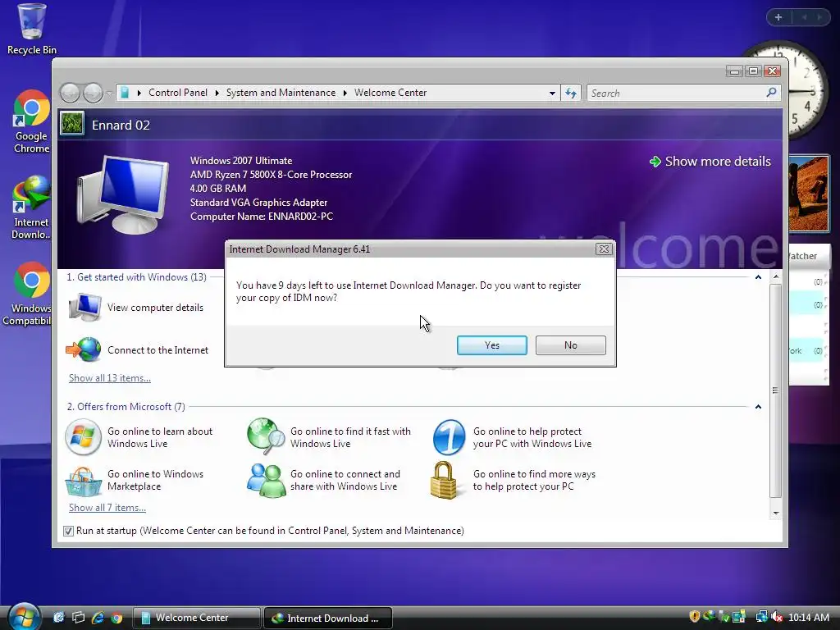Click the Show Desktop Quick Launch icon

[x=59, y=618]
